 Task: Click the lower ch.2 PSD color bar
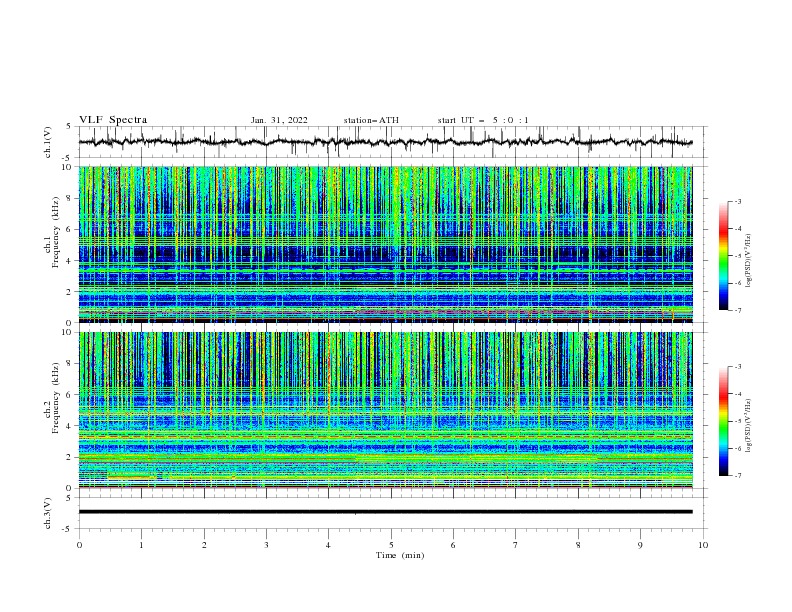(x=723, y=421)
